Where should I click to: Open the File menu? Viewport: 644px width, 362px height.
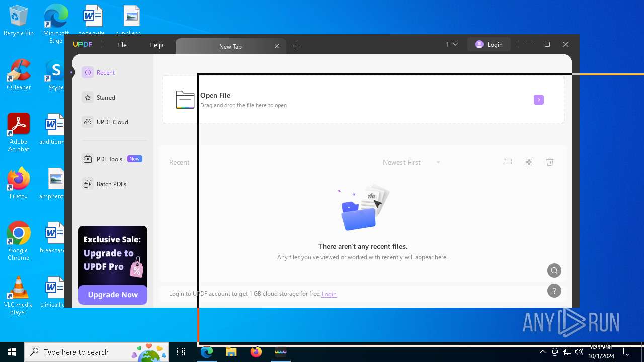(122, 45)
